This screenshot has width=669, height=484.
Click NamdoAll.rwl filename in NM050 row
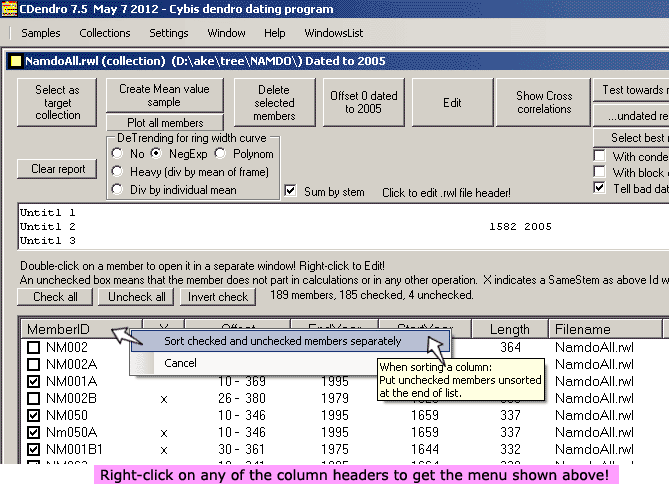[x=594, y=415]
